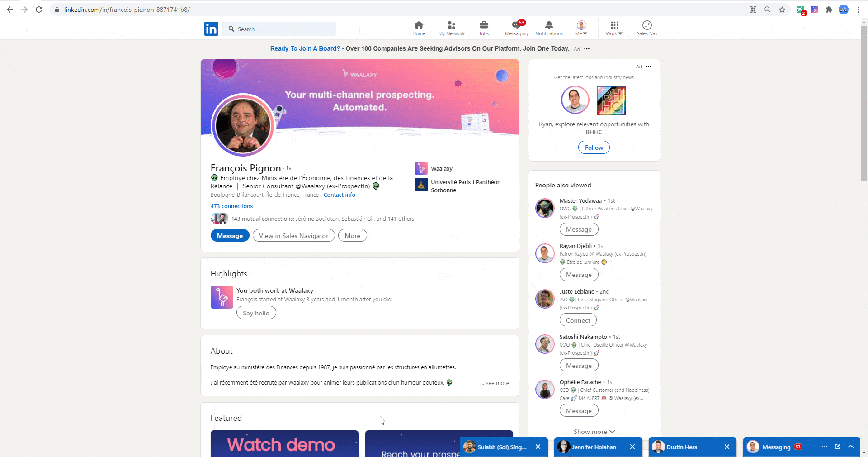Screen dimensions: 868x457
Task: Go back with browser back arrow
Action: (10, 10)
